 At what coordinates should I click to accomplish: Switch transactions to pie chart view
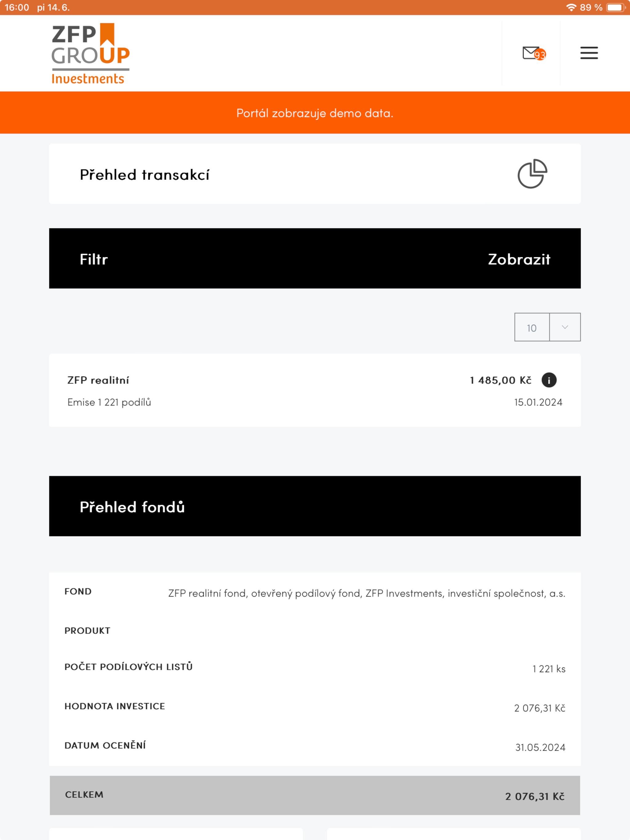pyautogui.click(x=532, y=174)
